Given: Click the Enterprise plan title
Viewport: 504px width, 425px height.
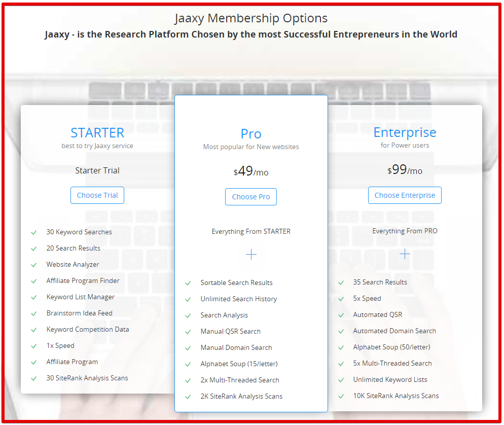Looking at the screenshot, I should pyautogui.click(x=405, y=133).
